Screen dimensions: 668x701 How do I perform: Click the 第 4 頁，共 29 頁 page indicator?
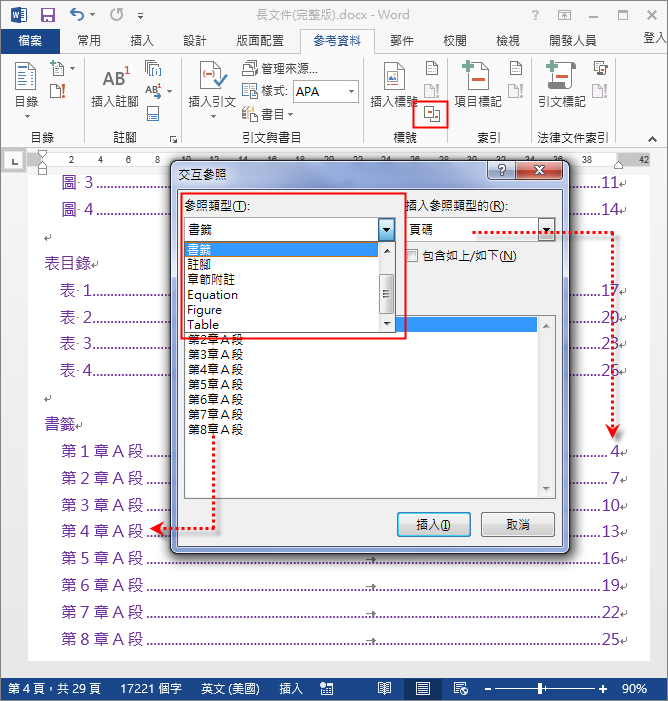pyautogui.click(x=54, y=688)
